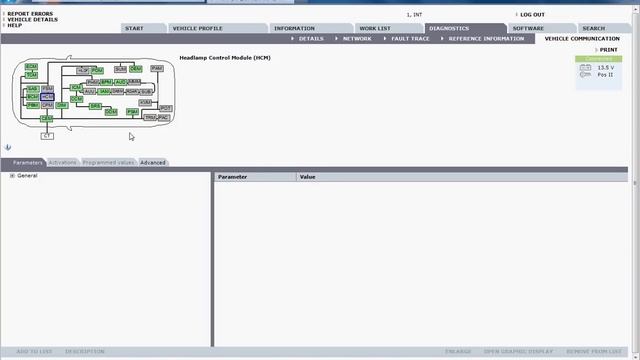Image resolution: width=640 pixels, height=360 pixels.
Task: Open the Advanced tab
Action: click(x=153, y=162)
